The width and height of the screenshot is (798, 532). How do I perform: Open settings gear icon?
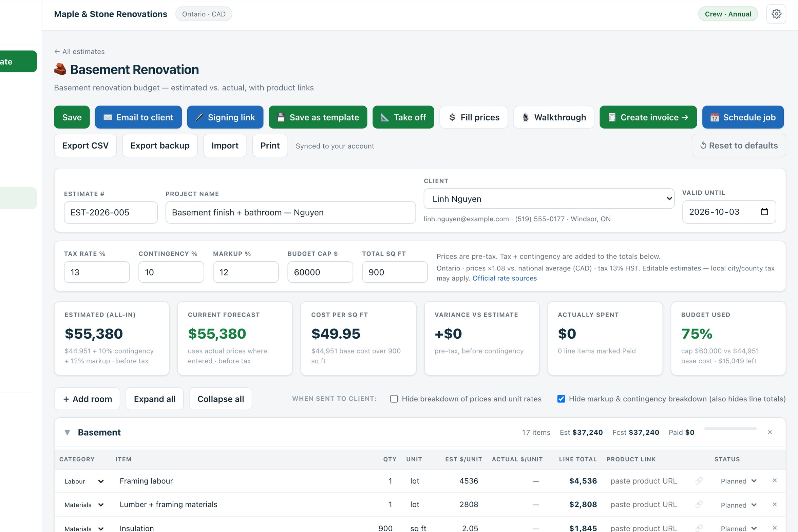tap(776, 14)
